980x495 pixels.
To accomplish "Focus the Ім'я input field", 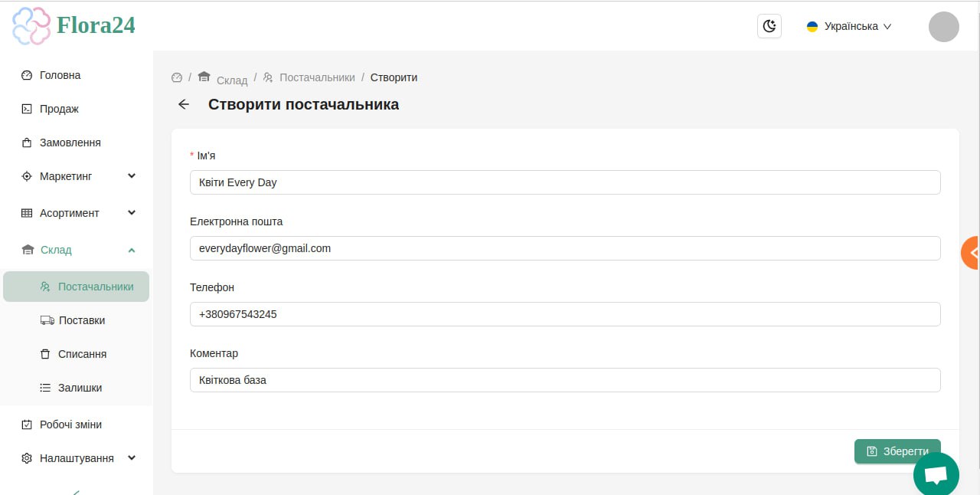I will (565, 182).
